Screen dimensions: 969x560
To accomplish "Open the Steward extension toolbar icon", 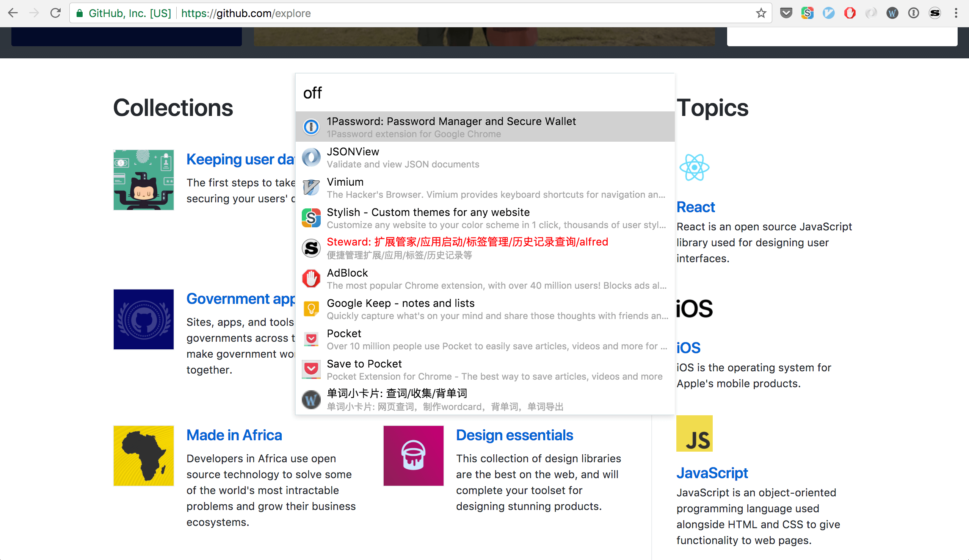I will pos(935,13).
